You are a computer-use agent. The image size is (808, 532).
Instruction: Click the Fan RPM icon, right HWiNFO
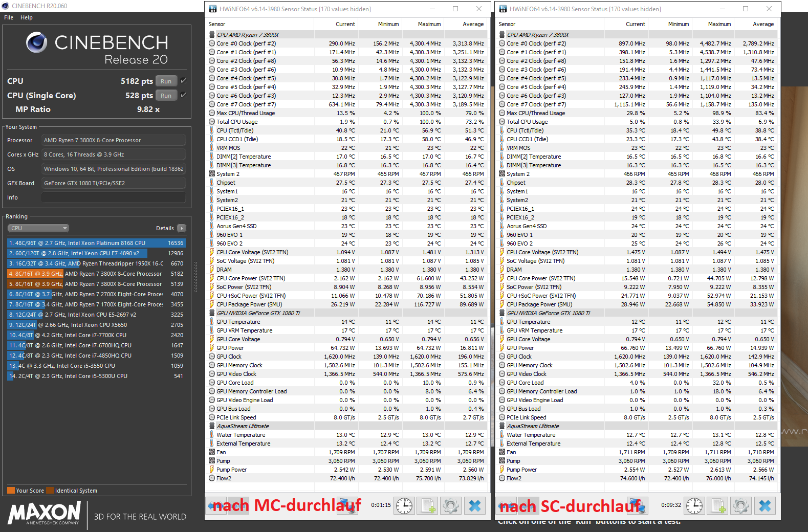[x=502, y=452]
